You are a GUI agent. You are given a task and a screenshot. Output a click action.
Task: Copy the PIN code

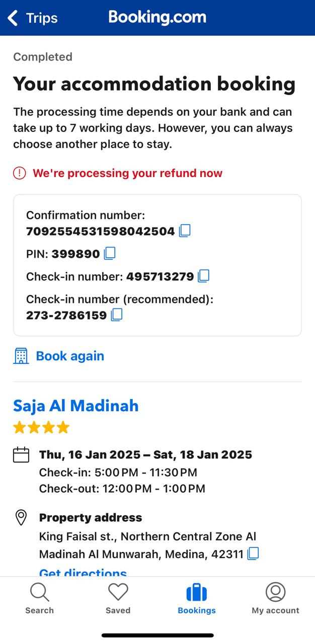point(109,253)
